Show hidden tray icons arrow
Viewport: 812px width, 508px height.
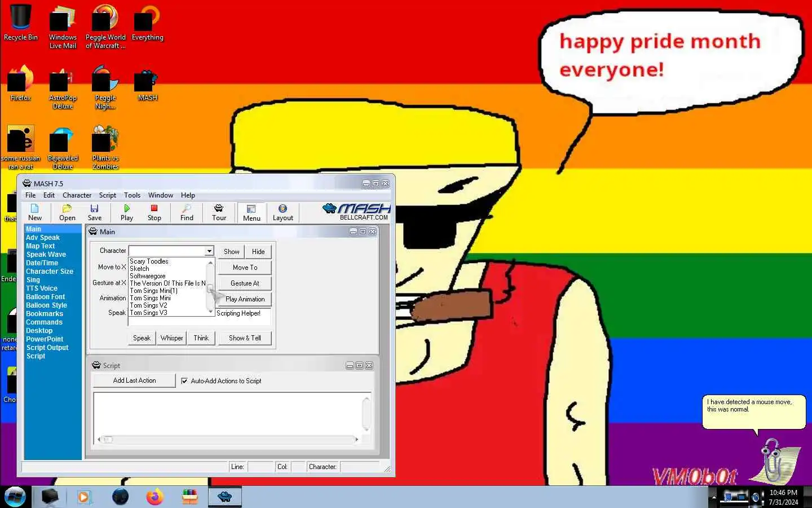click(x=713, y=497)
